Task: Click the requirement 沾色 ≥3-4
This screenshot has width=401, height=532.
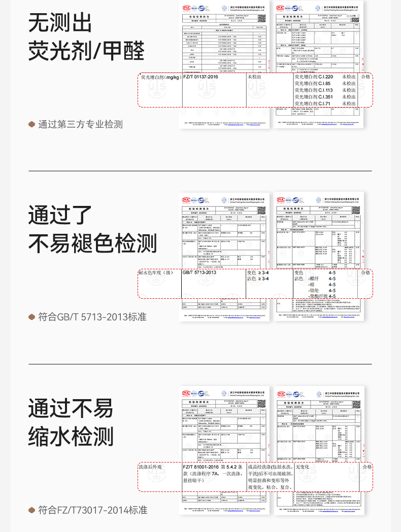Action: pos(258,278)
